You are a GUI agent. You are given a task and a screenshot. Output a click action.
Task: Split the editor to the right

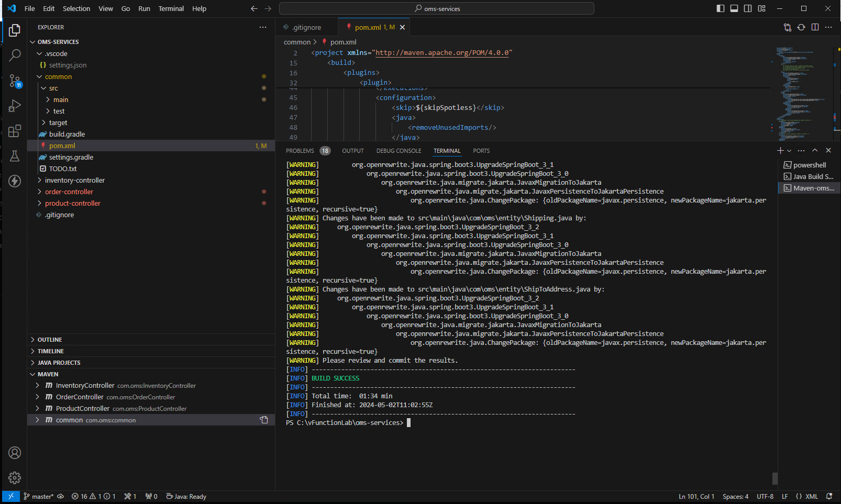815,27
